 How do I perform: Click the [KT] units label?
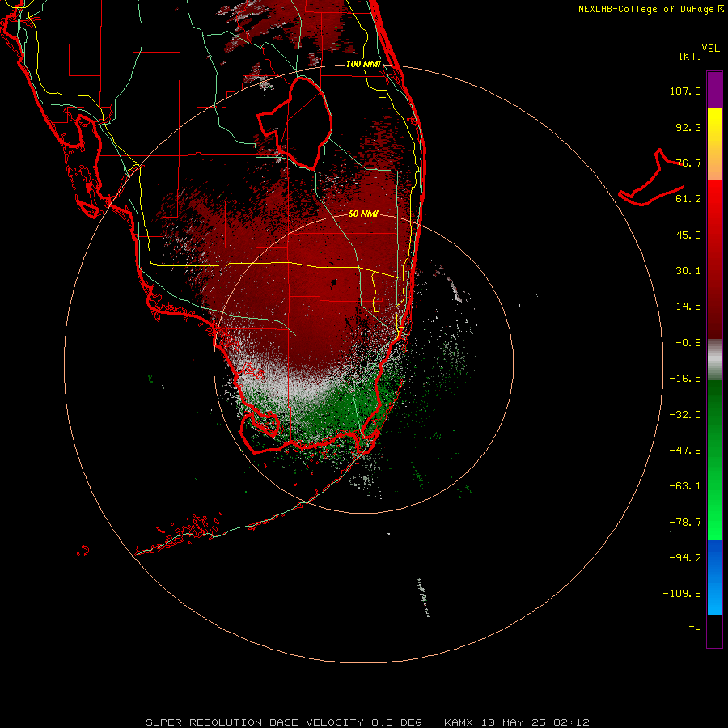pos(691,56)
